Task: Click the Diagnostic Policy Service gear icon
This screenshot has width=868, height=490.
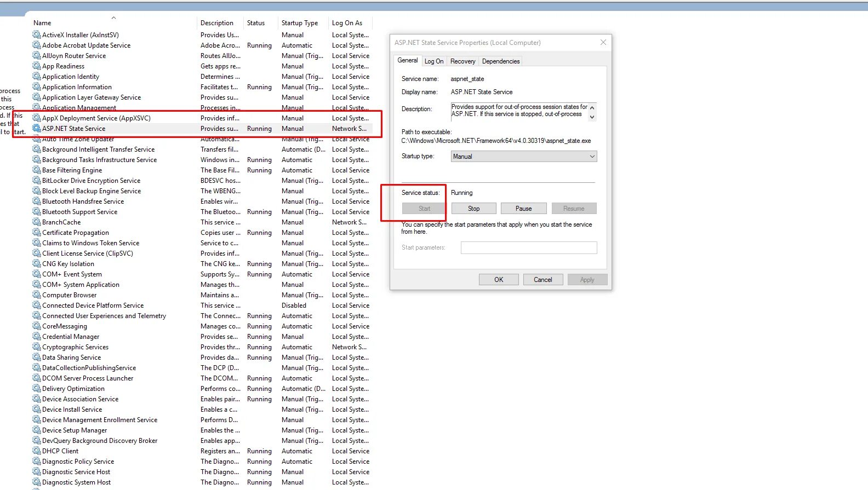Action: click(x=37, y=461)
